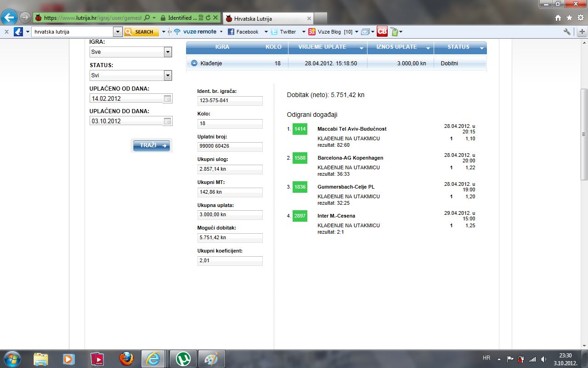Click the UPLAĆENO OD DANA date field

(x=126, y=98)
